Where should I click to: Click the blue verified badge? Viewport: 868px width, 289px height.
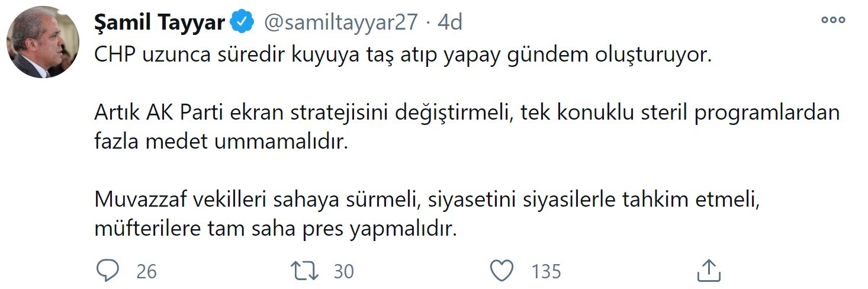pyautogui.click(x=243, y=23)
